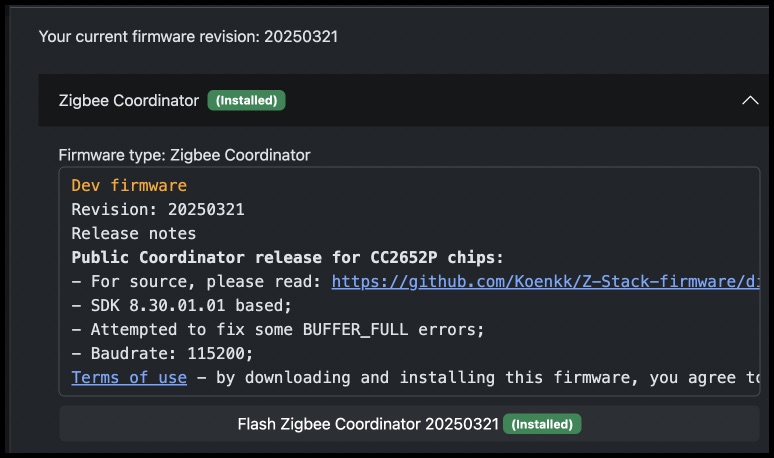Click the 'Attempted to fix some BUFFER_FULL errors' line
This screenshot has width=774, height=458.
coord(288,329)
